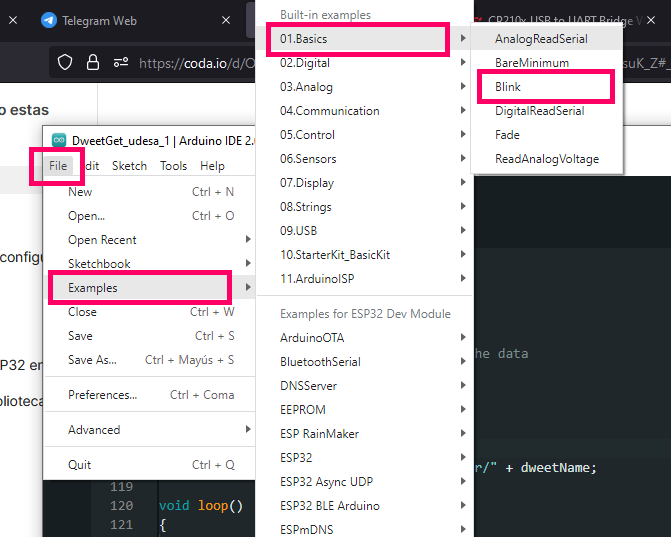
Task: Close the Telegram Web tab
Action: point(226,20)
